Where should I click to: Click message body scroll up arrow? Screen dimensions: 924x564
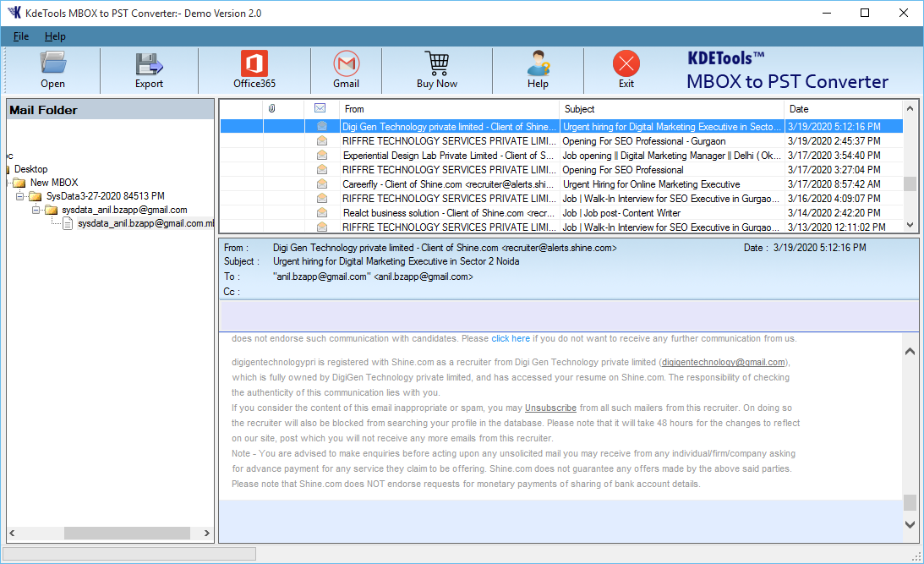(910, 351)
